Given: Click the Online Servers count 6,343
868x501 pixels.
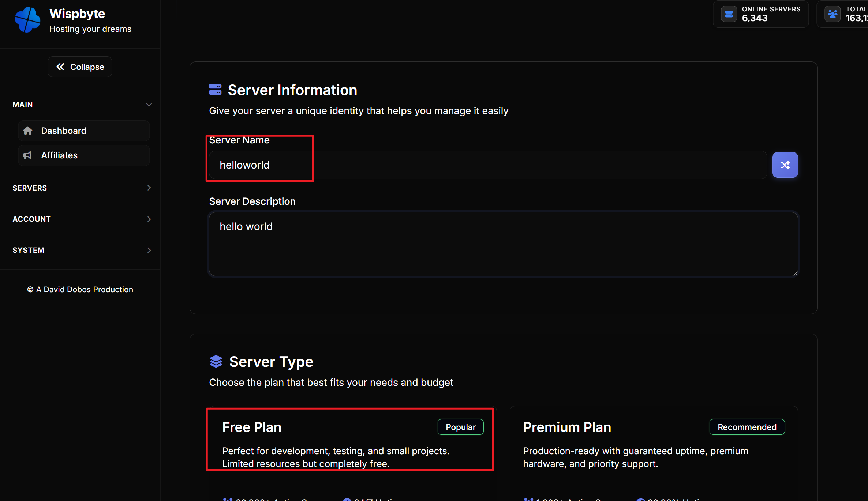Looking at the screenshot, I should click(x=755, y=18).
